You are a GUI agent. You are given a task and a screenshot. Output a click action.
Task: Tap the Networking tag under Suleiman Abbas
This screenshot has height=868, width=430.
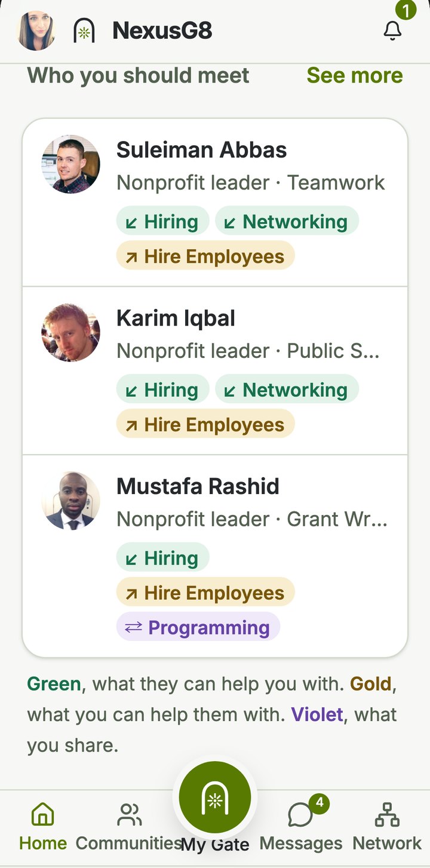287,222
